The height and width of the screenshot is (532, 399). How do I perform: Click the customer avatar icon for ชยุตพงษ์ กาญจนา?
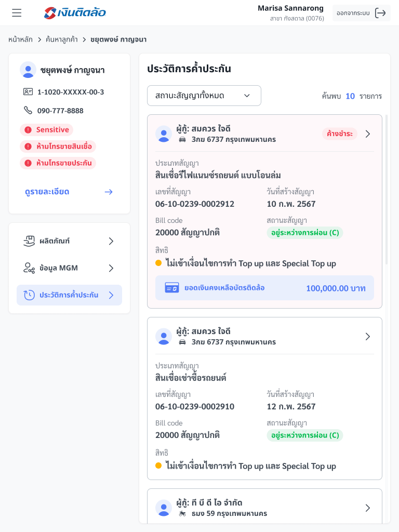(x=28, y=70)
